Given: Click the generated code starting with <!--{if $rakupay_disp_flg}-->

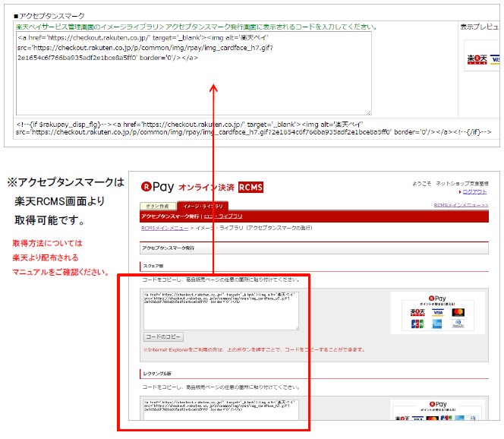Looking at the screenshot, I should [254, 128].
